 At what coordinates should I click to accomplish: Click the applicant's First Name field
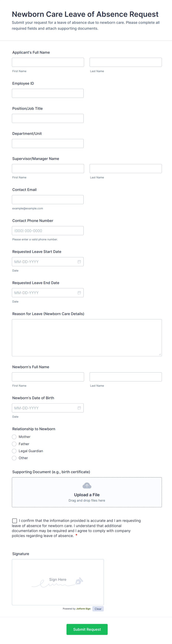[x=48, y=62]
